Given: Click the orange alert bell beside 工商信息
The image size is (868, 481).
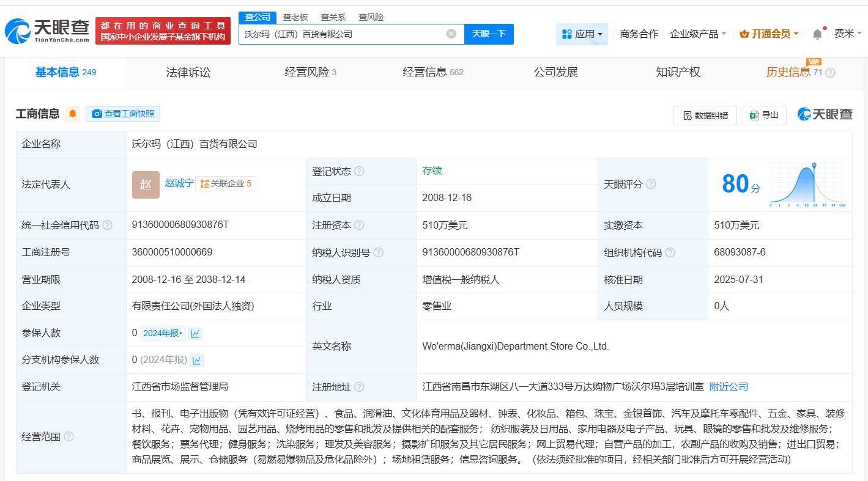Looking at the screenshot, I should coord(73,114).
